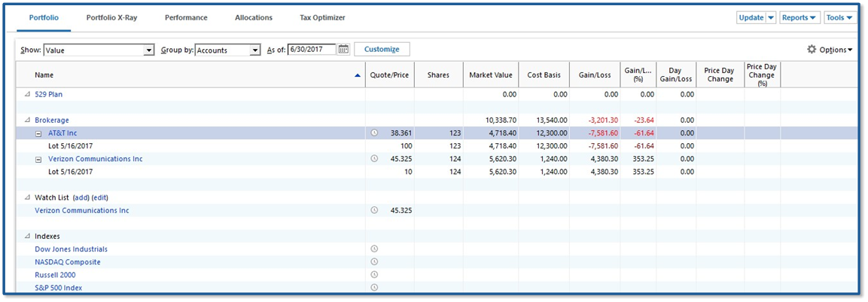Viewport: 868px width, 302px height.
Task: Click the Options gear icon
Action: 812,50
